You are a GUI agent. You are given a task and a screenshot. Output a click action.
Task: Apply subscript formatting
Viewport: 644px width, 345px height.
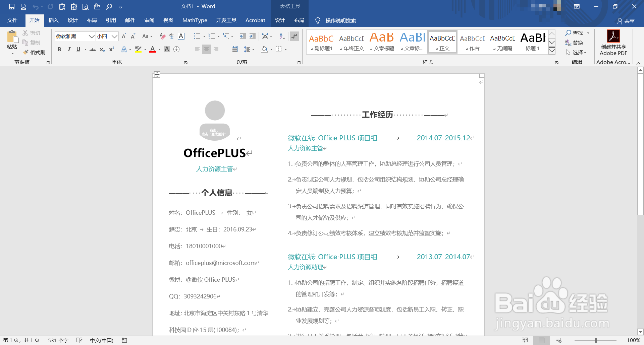[102, 50]
